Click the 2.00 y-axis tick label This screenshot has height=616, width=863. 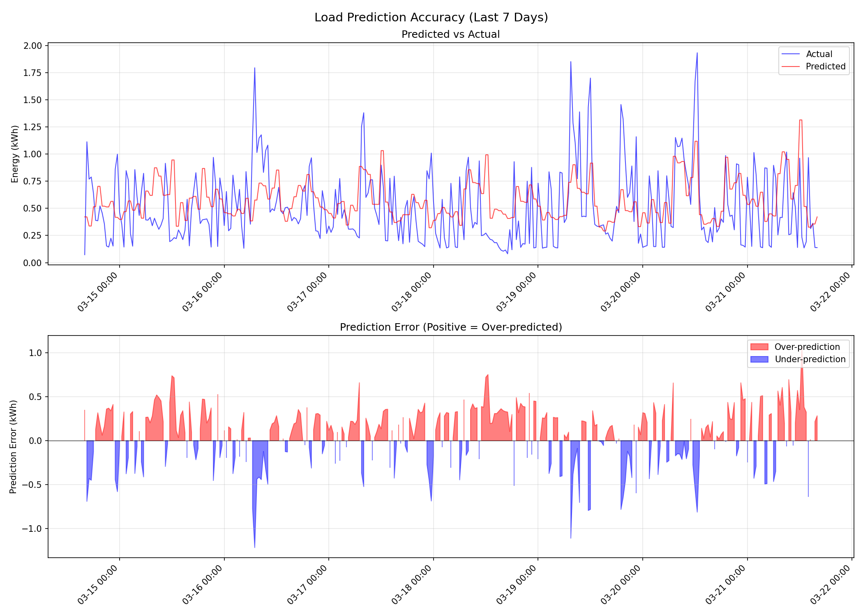click(33, 46)
